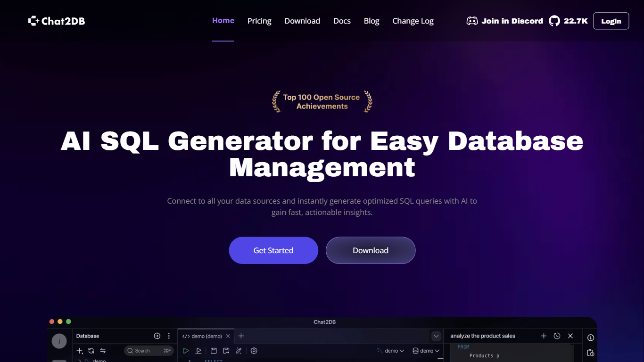Click the magic wand format icon

[239, 351]
